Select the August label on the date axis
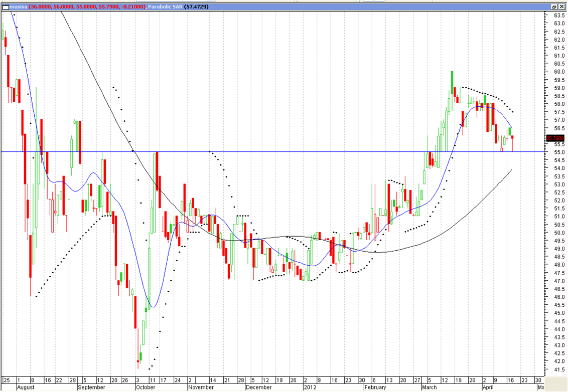The height and width of the screenshot is (392, 568). 26,387
